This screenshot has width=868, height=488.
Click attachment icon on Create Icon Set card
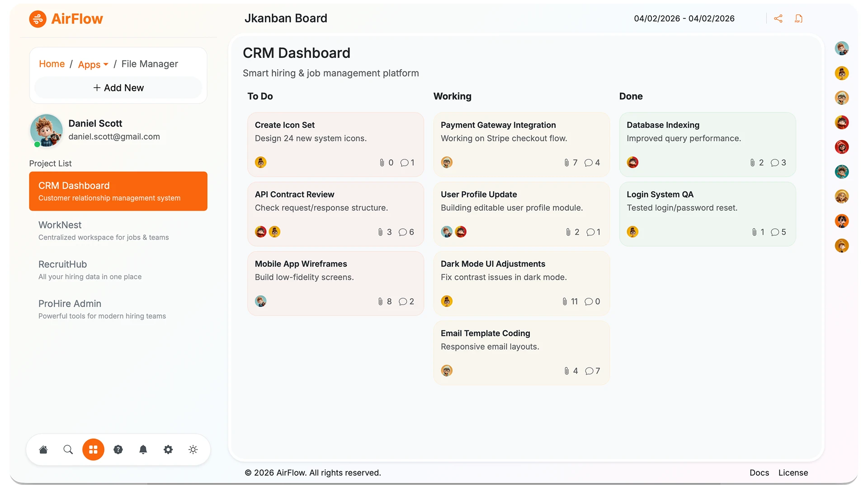(382, 163)
